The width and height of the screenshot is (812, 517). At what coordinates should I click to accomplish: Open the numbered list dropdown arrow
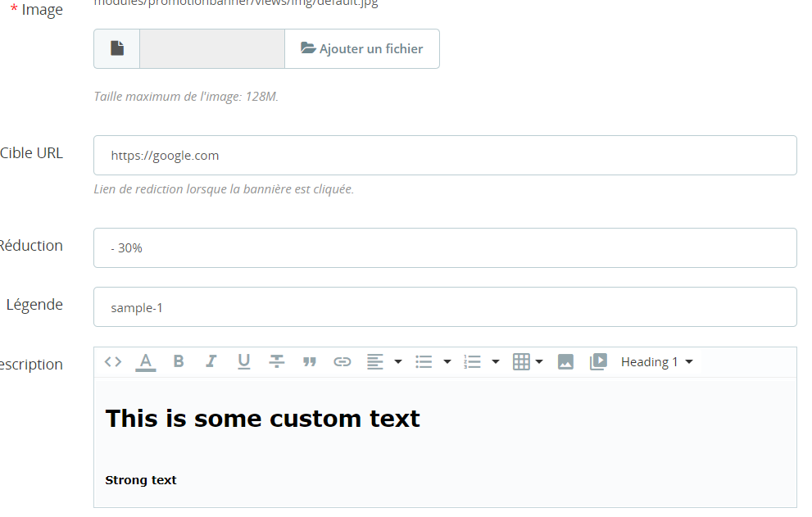click(496, 361)
